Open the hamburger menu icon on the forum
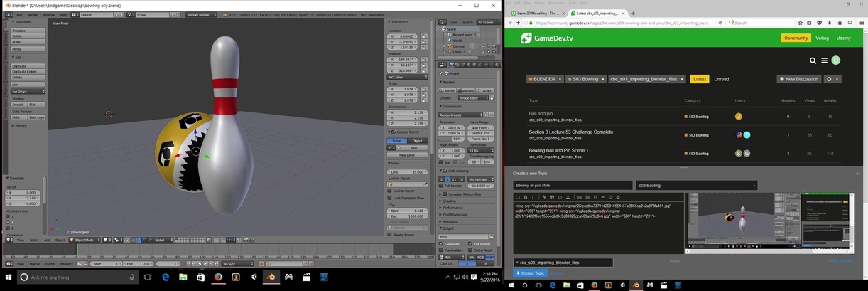This screenshot has width=868, height=291. pyautogui.click(x=824, y=60)
